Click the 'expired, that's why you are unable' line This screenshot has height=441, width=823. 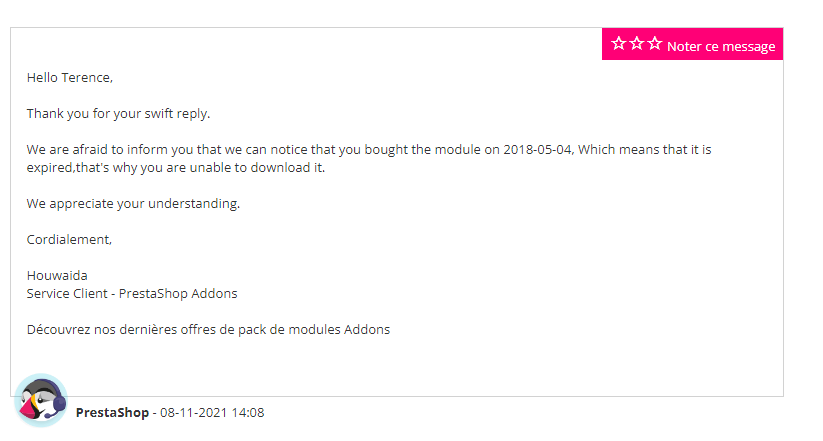tap(176, 167)
